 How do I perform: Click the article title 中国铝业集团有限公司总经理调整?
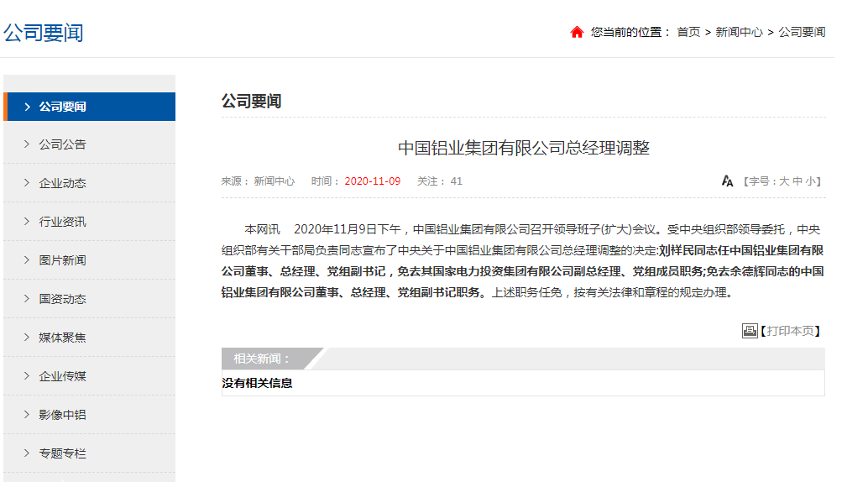(x=524, y=148)
